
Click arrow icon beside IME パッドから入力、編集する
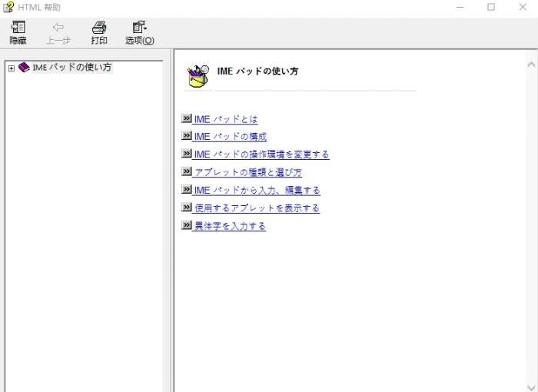click(x=186, y=189)
